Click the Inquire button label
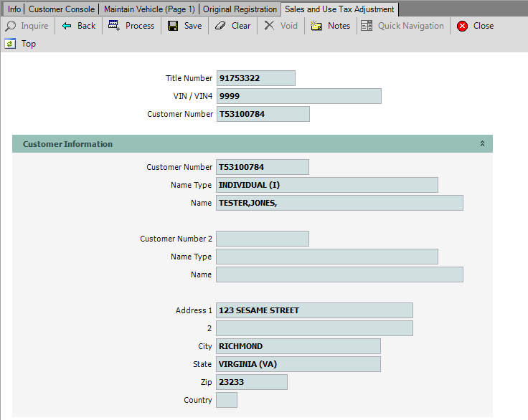528x420 pixels. 34,26
